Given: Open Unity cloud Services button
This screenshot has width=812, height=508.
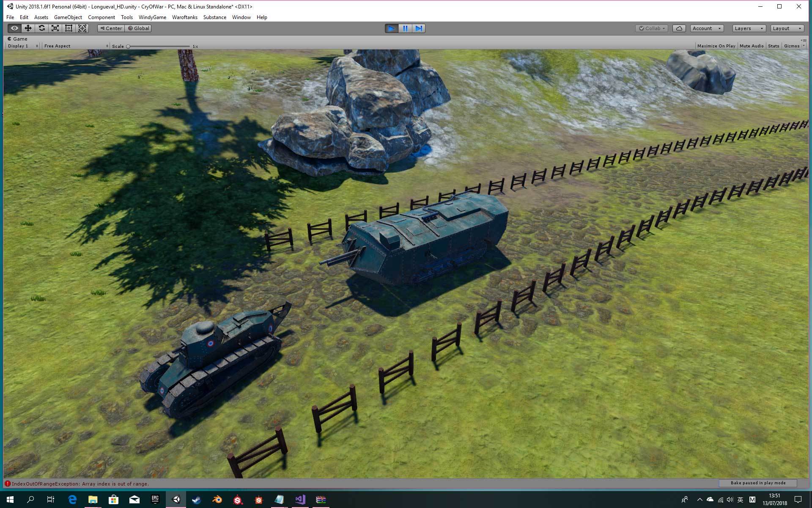Looking at the screenshot, I should (x=679, y=28).
